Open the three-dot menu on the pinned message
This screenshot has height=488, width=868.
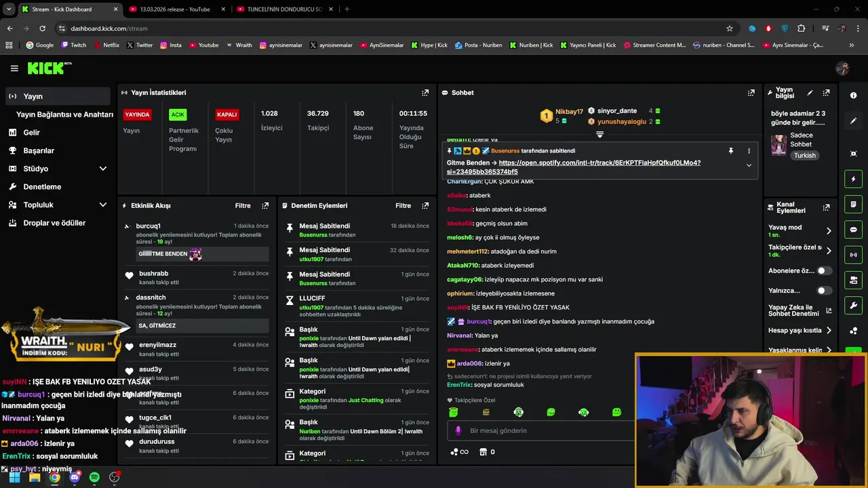[x=749, y=150]
